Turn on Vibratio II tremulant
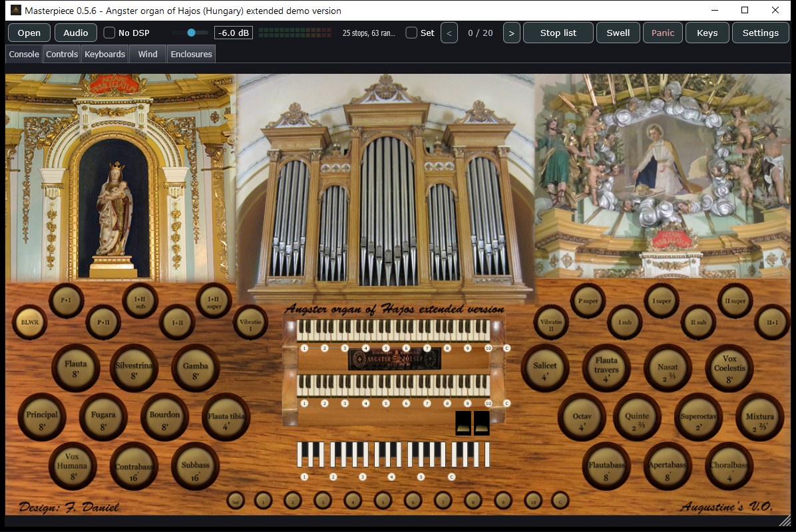 [551, 322]
